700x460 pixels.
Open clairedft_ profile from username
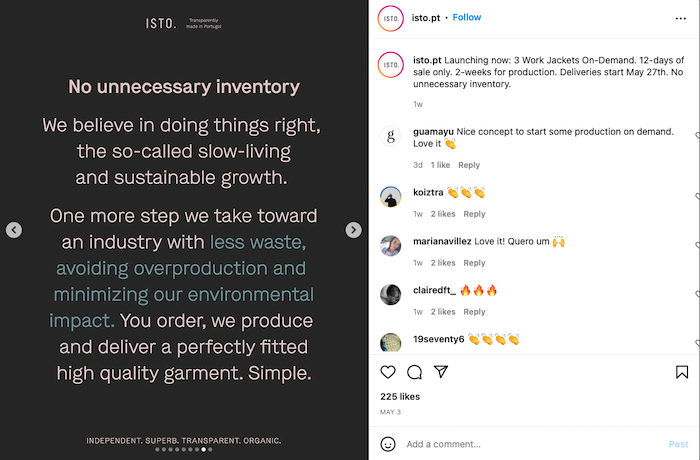coord(434,290)
